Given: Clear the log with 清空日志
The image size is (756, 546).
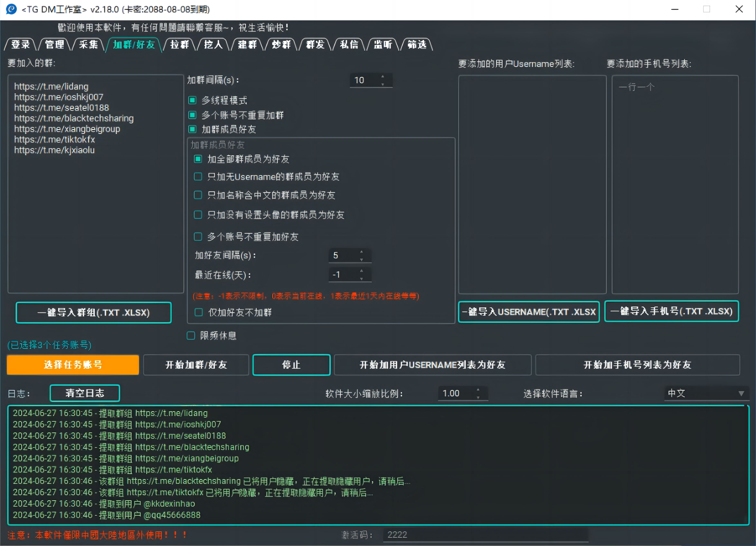Looking at the screenshot, I should 85,393.
